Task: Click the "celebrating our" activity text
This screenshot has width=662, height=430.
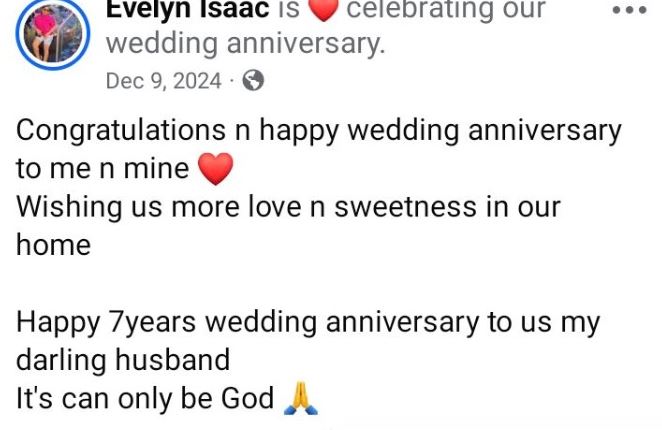Action: pos(446,11)
